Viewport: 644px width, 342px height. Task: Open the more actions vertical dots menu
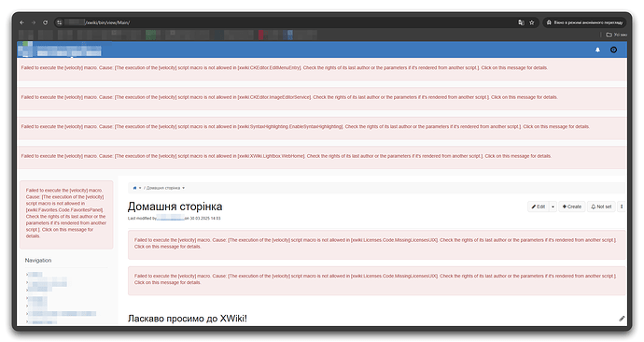pyautogui.click(x=622, y=207)
